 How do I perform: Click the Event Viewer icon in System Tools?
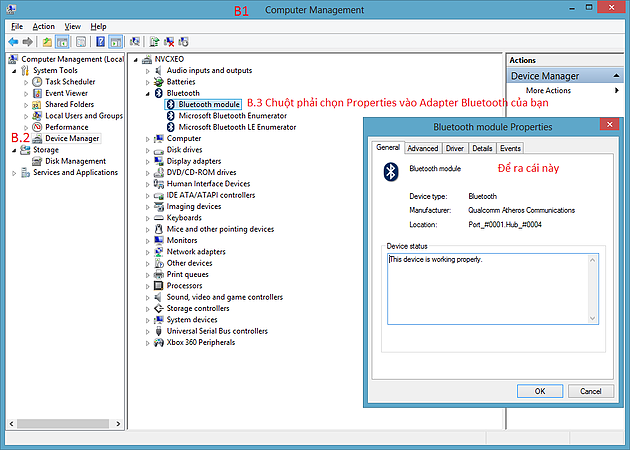click(37, 93)
